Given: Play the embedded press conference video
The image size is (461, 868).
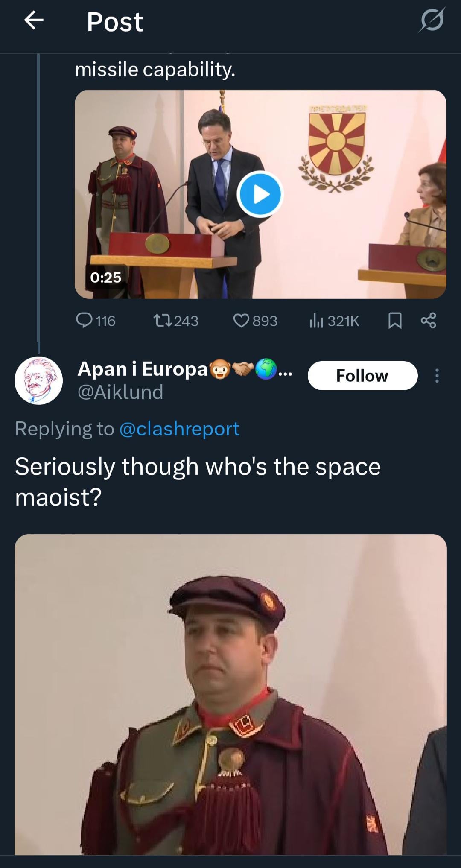Looking at the screenshot, I should (x=260, y=194).
